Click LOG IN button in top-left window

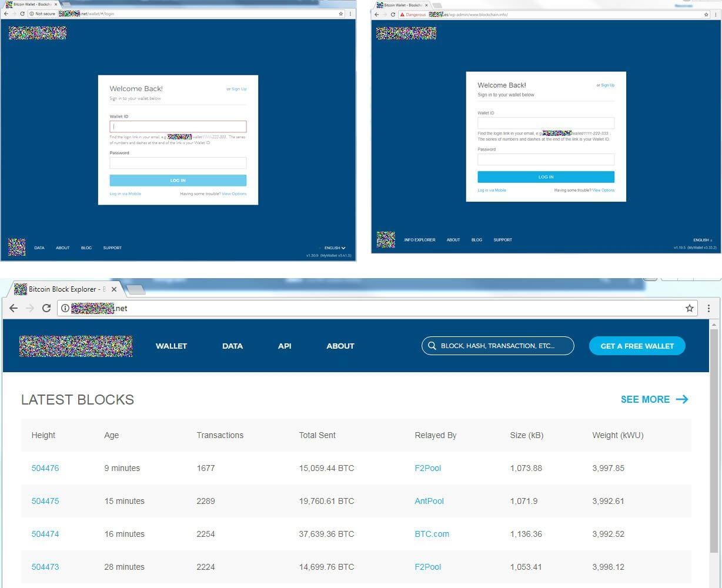tap(178, 181)
